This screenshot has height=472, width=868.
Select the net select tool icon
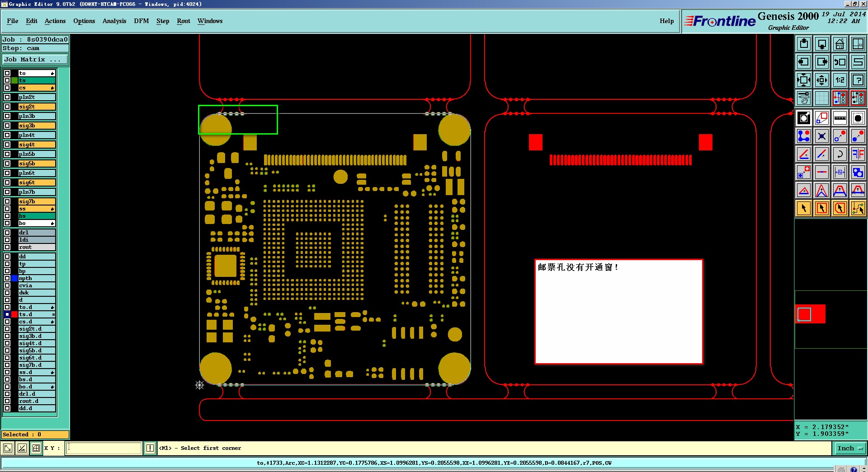coord(858,208)
